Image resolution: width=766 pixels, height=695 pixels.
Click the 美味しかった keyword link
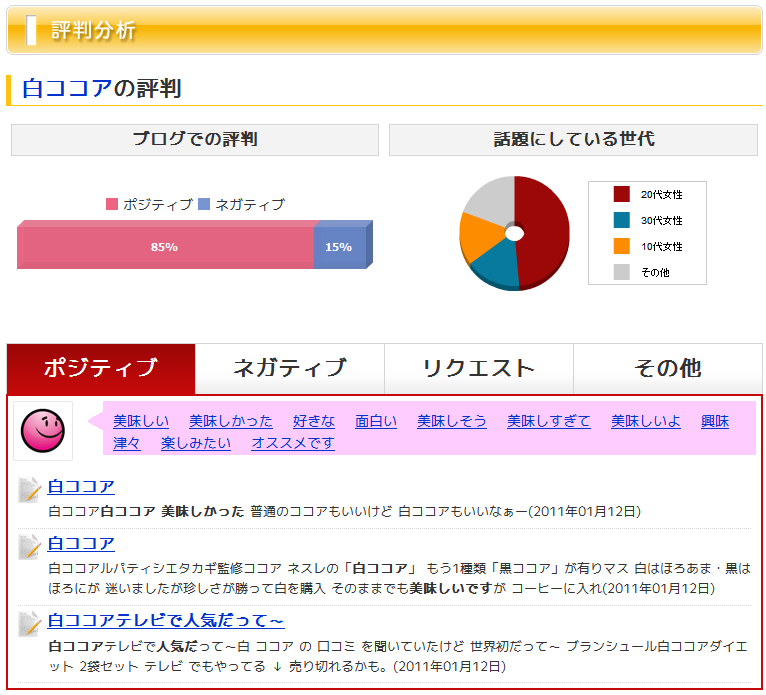(231, 421)
